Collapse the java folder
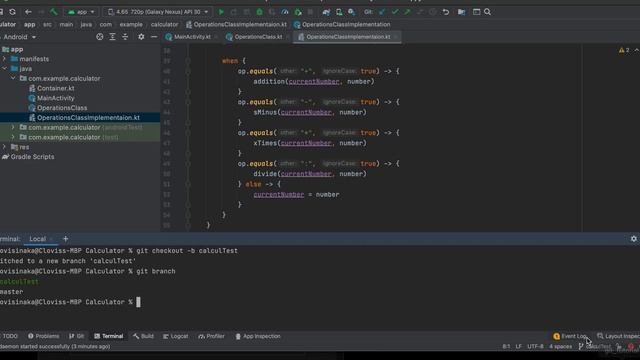This screenshot has width=640, height=360. (x=4, y=69)
